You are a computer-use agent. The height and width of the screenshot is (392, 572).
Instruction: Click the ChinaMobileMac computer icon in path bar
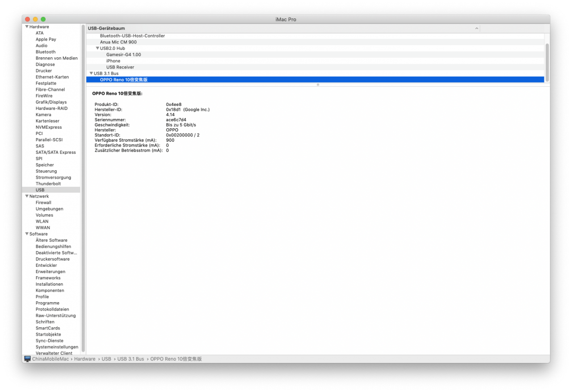[x=27, y=359]
